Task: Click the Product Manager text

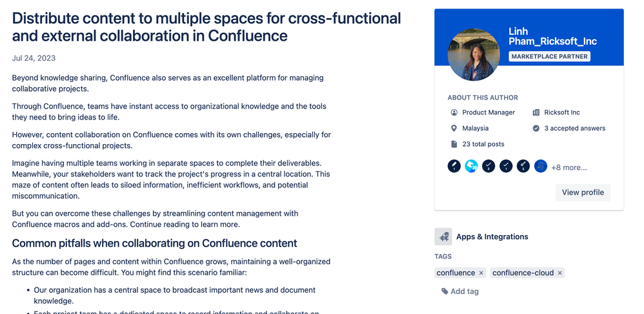Action: click(488, 112)
